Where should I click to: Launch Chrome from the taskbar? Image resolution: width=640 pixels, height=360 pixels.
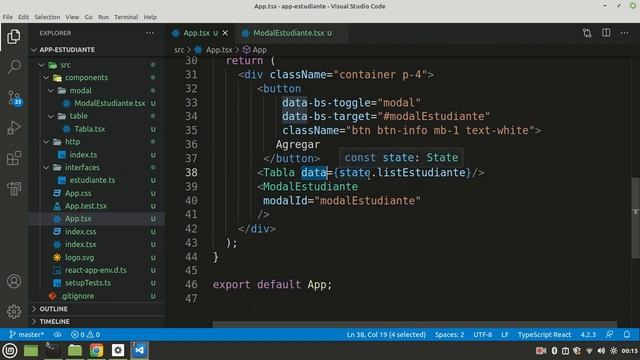96,350
